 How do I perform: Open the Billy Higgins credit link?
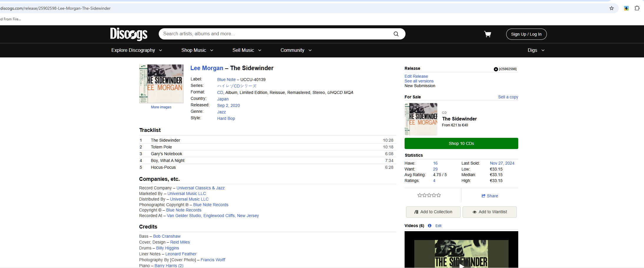pyautogui.click(x=168, y=248)
